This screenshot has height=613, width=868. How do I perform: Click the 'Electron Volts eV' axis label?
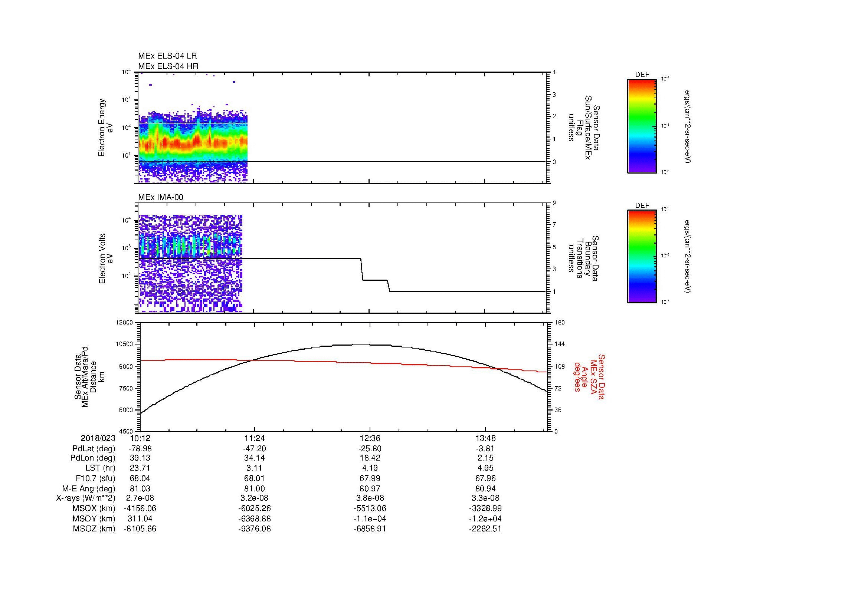click(x=106, y=258)
